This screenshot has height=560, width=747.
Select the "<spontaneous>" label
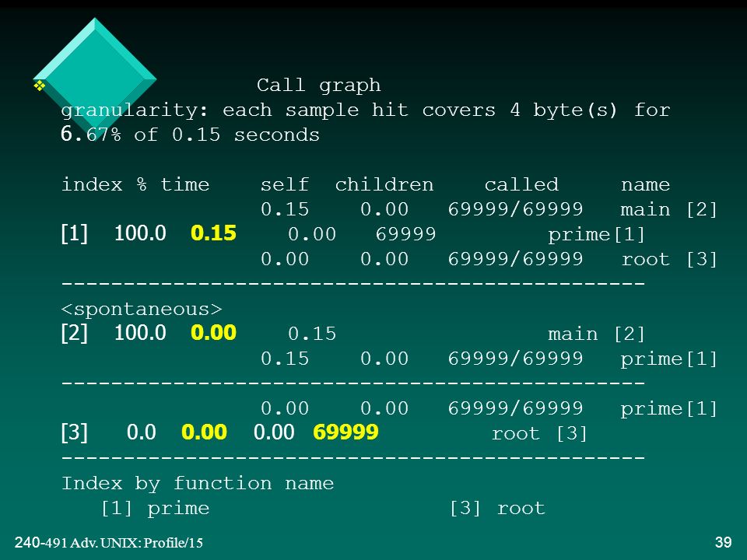(x=142, y=309)
